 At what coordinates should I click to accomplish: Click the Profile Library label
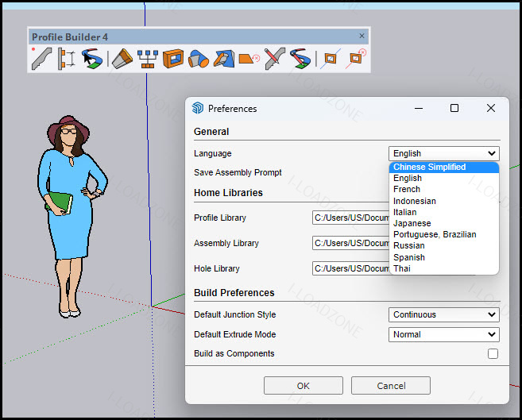pyautogui.click(x=220, y=218)
